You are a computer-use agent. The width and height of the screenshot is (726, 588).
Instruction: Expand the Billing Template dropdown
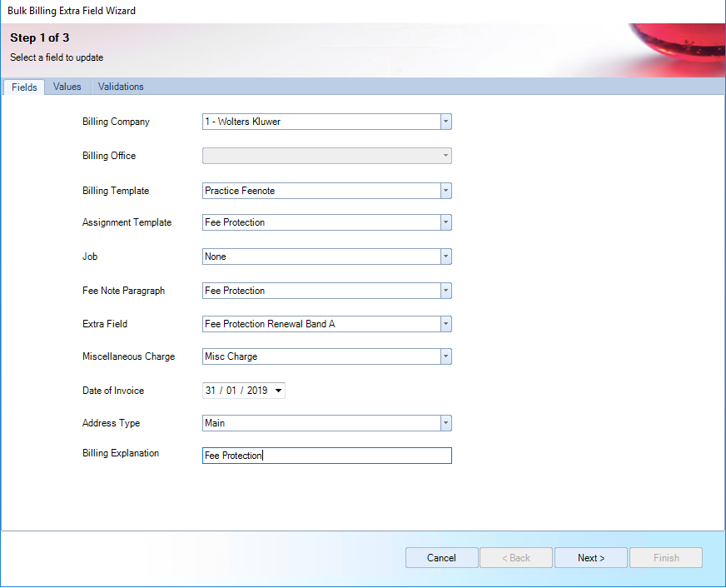point(445,191)
